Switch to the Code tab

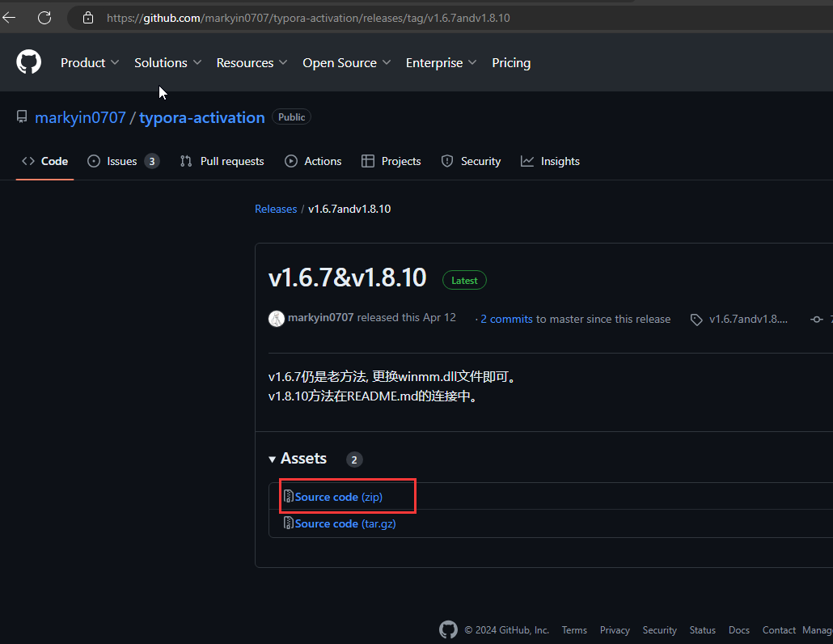click(44, 161)
